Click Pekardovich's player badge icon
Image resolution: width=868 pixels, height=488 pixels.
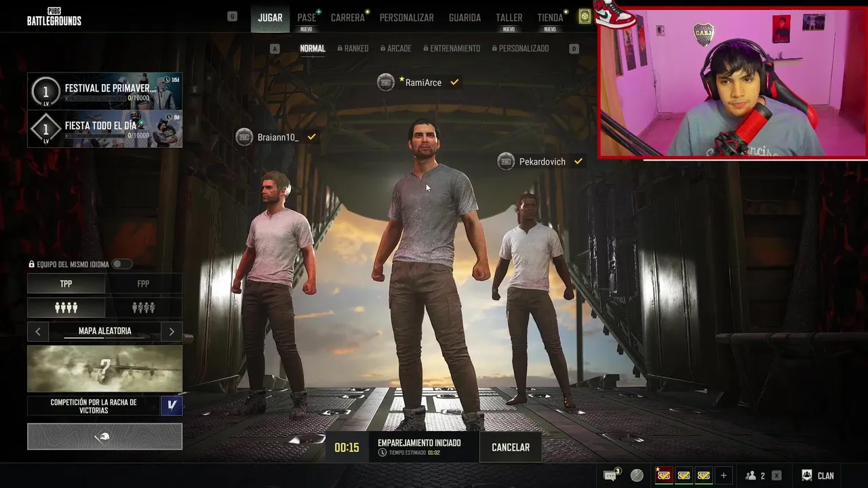pos(506,161)
